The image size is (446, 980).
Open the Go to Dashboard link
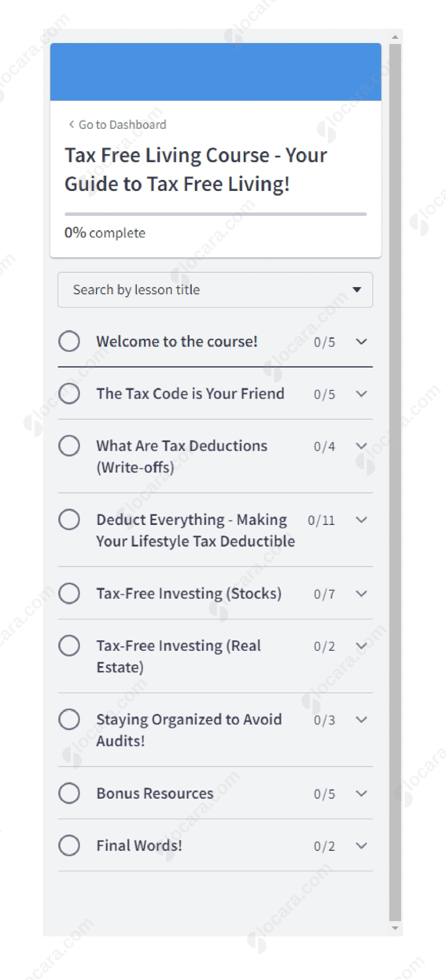click(x=122, y=124)
